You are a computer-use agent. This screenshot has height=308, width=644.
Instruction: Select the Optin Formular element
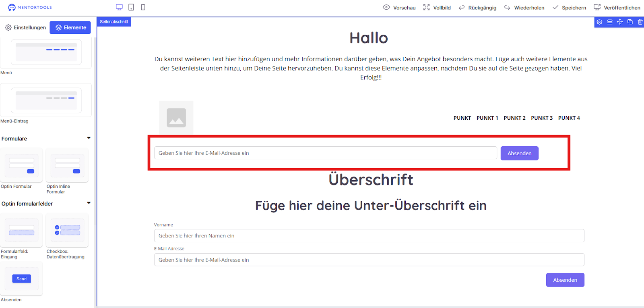(22, 165)
